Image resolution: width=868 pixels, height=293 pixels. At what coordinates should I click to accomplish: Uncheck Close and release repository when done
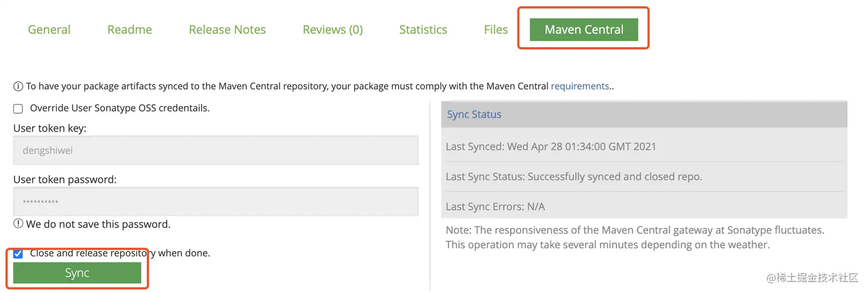[x=18, y=253]
